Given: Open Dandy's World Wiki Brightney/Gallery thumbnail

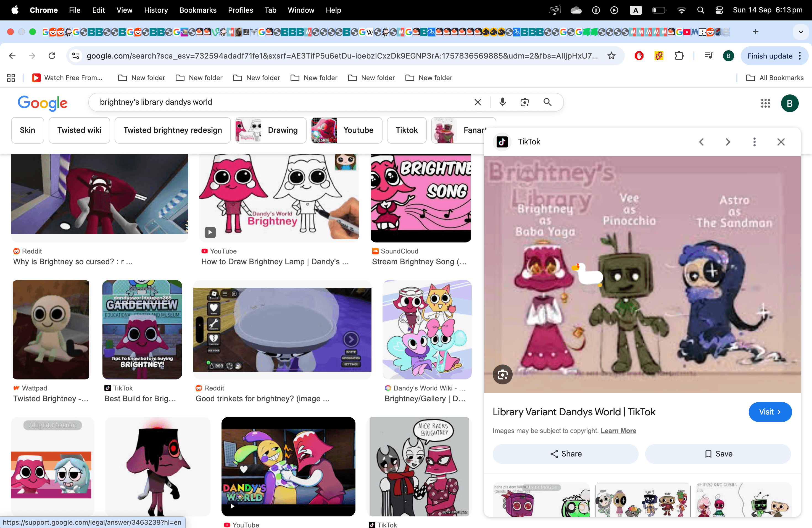Looking at the screenshot, I should click(427, 329).
